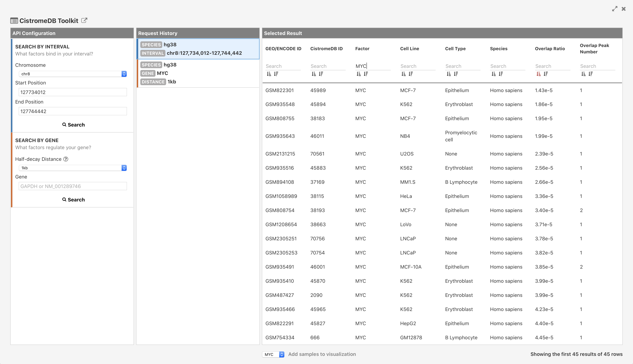
Task: Click Overlap Ratio search filter field
Action: [x=552, y=66]
